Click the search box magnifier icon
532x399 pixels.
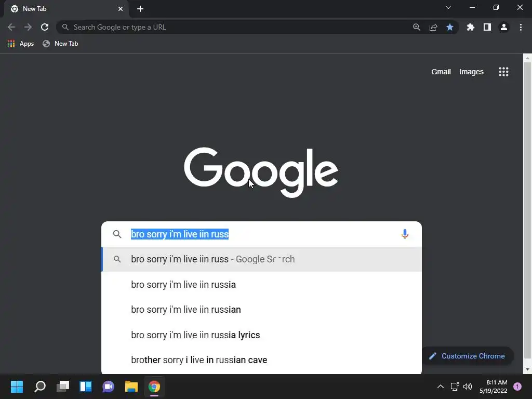[x=117, y=234]
